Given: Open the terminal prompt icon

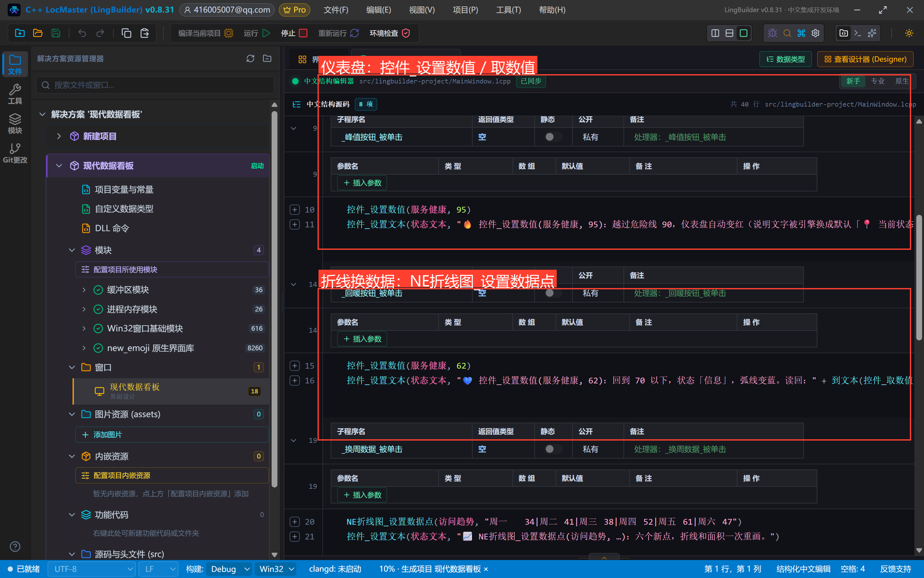Looking at the screenshot, I should 858,33.
